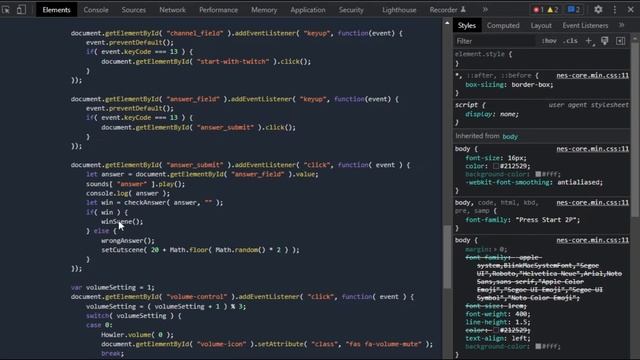The width and height of the screenshot is (640, 360).
Task: Select the Styles pane tab
Action: [x=467, y=25]
